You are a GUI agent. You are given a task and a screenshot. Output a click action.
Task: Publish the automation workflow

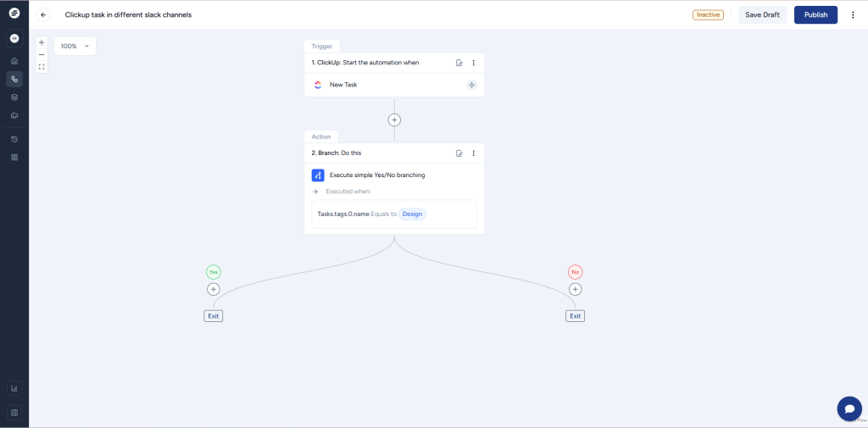(815, 14)
